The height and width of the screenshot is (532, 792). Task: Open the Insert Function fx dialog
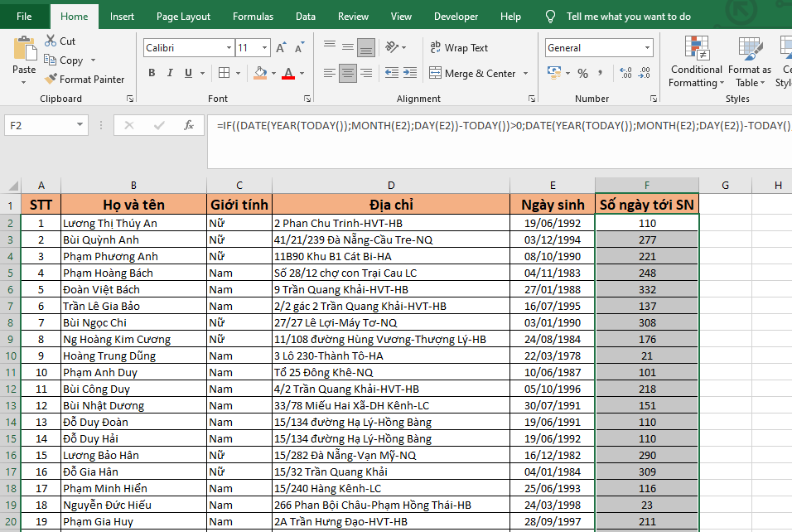(x=189, y=126)
